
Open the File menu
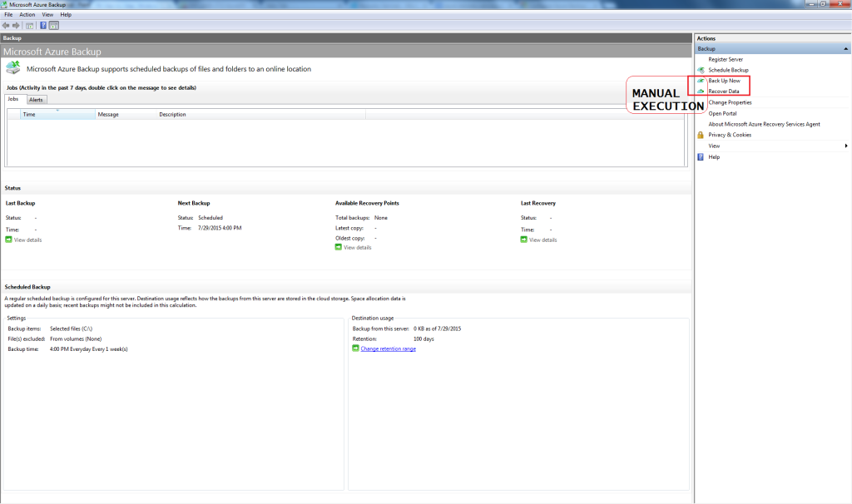[x=8, y=14]
